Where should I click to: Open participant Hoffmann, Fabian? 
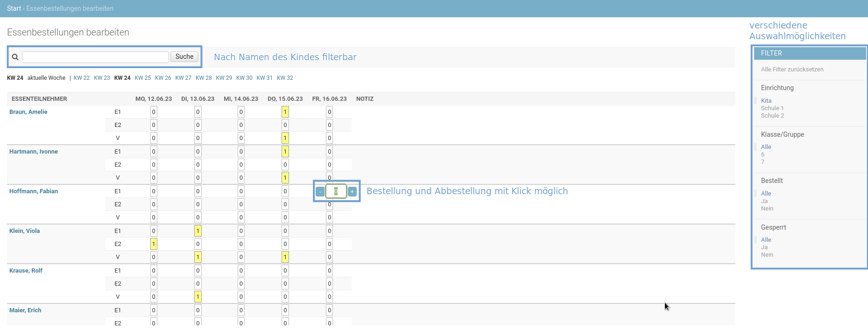(x=34, y=191)
